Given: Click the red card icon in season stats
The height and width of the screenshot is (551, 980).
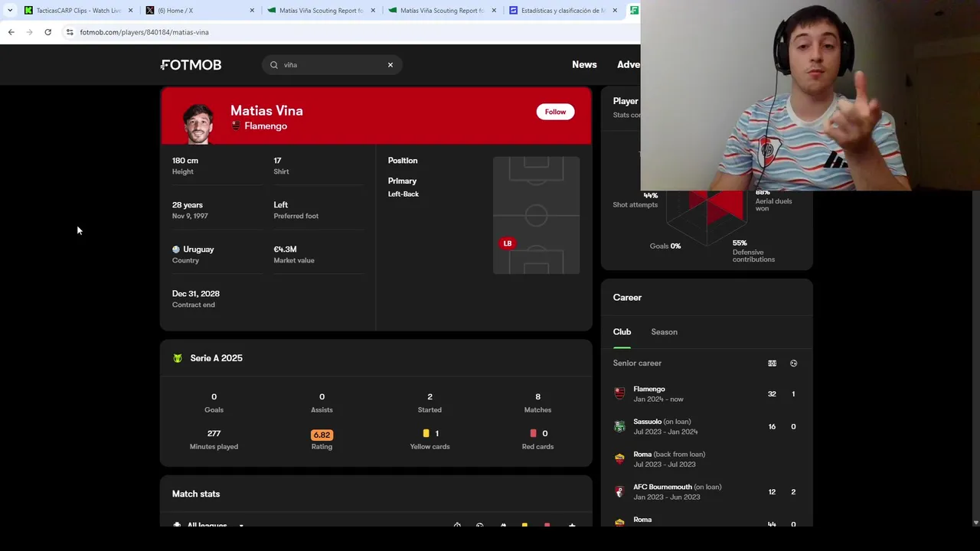Looking at the screenshot, I should coord(534,433).
